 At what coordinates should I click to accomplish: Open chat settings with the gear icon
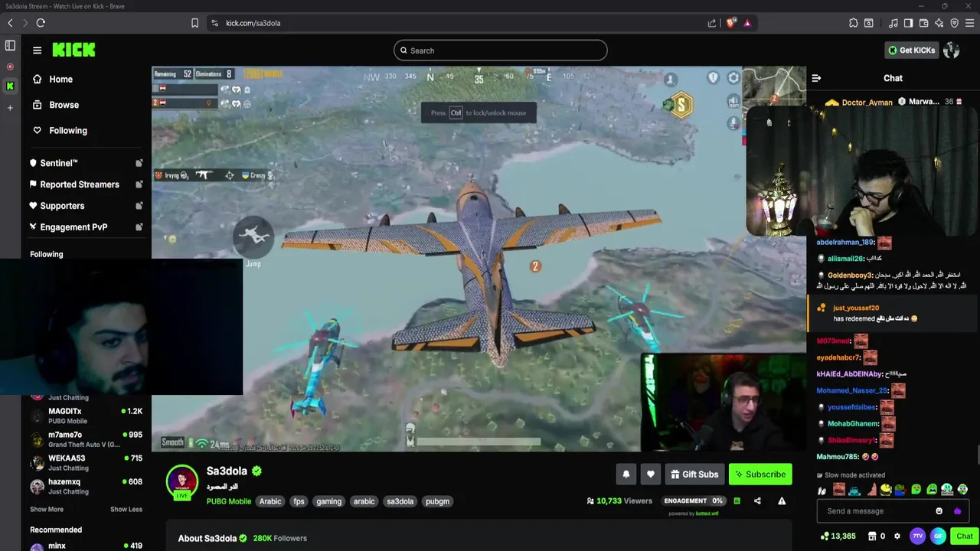click(x=897, y=536)
